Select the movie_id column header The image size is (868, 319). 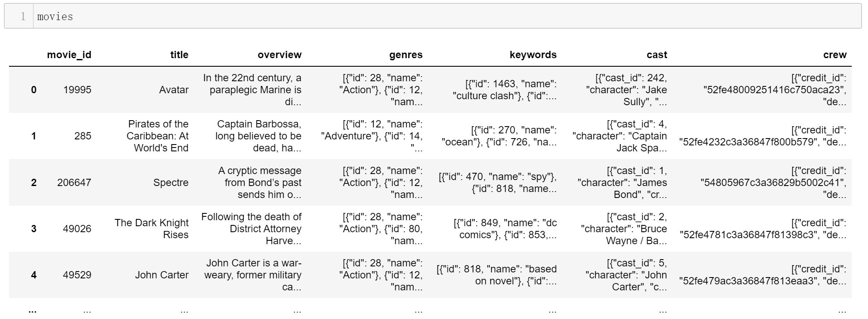pos(69,55)
